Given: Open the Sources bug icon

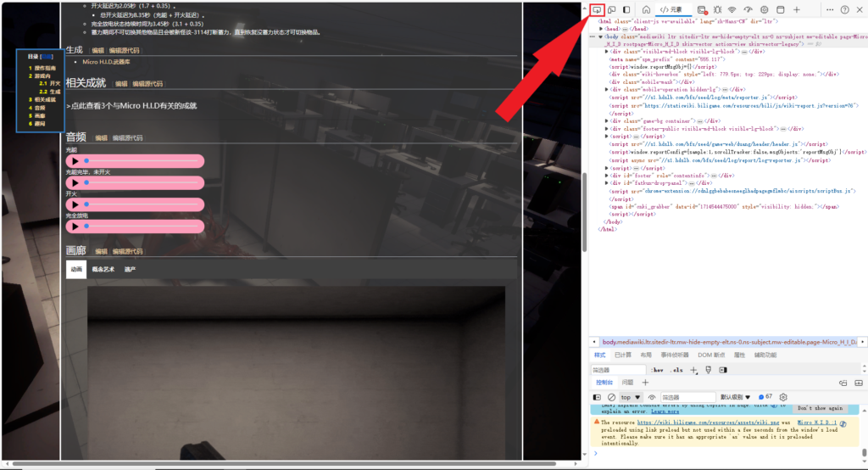Looking at the screenshot, I should (717, 9).
